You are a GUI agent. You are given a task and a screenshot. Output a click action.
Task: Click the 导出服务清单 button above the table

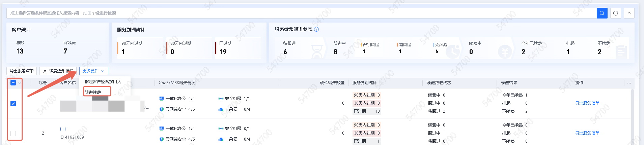coord(22,71)
